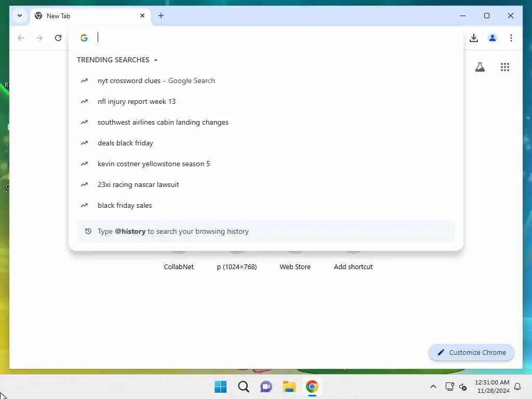Viewport: 532px width, 399px height.
Task: Open Windows taskbar search
Action: tap(243, 387)
